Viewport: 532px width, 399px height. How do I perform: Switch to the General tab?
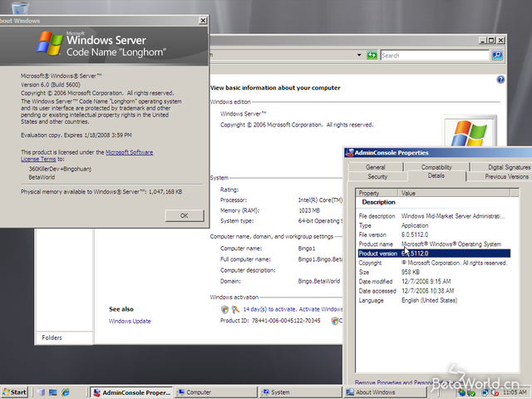[375, 167]
